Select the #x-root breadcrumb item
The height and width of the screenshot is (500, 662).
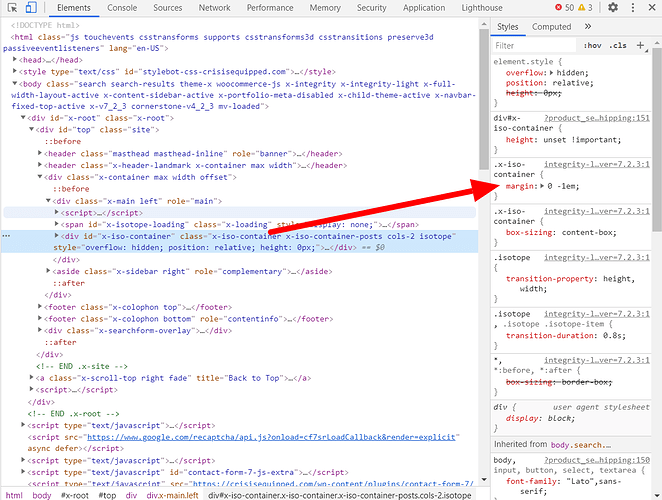[x=75, y=495]
